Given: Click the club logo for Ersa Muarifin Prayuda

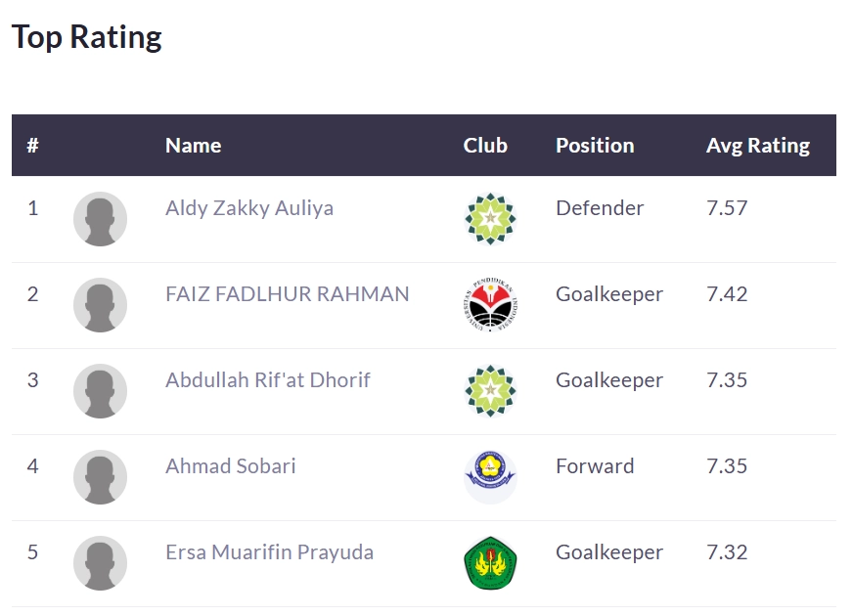Looking at the screenshot, I should coord(490,563).
